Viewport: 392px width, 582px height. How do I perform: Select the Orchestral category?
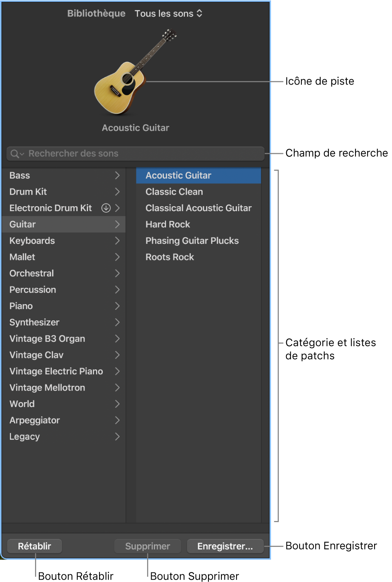pos(64,274)
